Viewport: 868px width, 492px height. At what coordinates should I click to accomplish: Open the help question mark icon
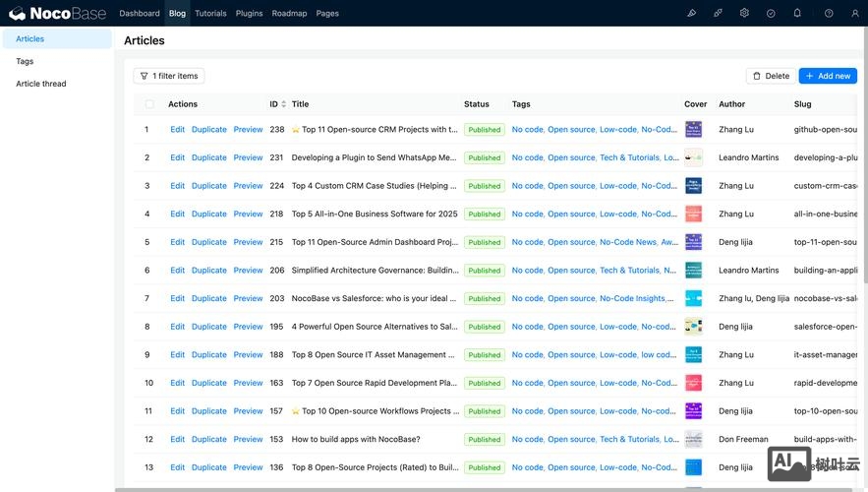(829, 13)
